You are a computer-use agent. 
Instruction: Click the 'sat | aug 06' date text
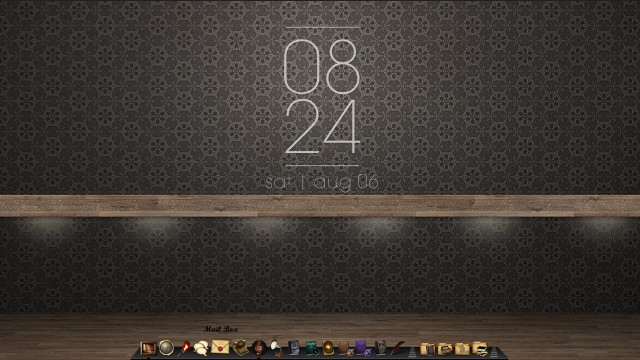pyautogui.click(x=322, y=182)
